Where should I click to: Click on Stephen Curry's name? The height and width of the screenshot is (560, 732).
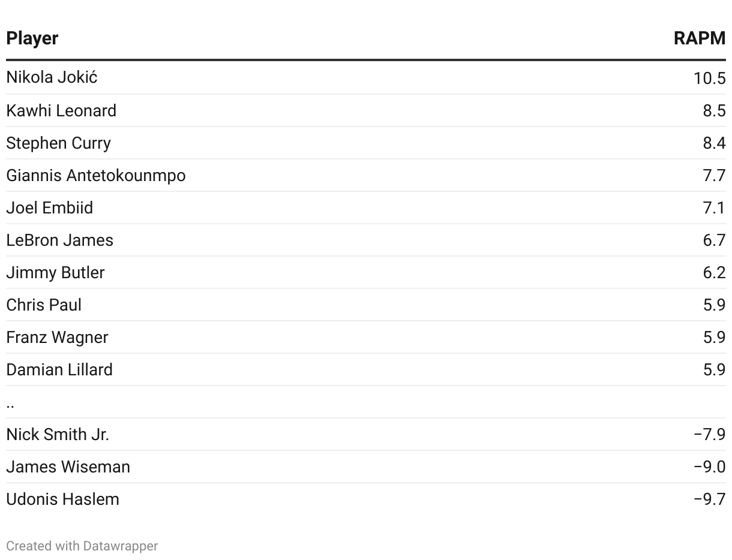59,143
